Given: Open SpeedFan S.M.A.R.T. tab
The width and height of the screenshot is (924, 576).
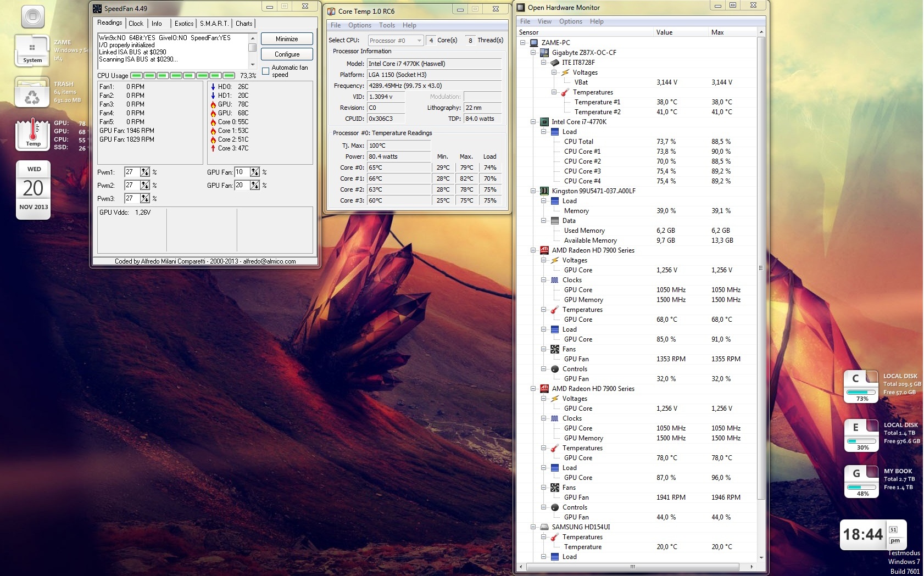Looking at the screenshot, I should pos(214,24).
